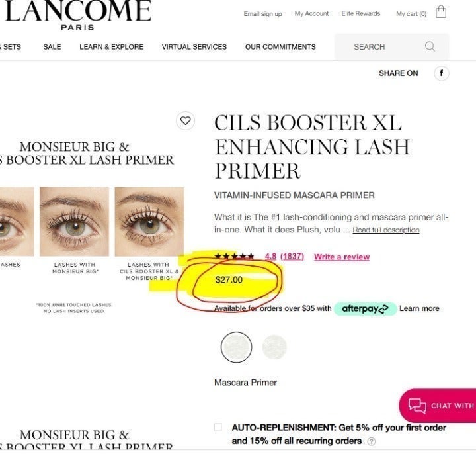Viewport: 476px width, 454px height.
Task: Open the Sale menu
Action: pyautogui.click(x=52, y=47)
